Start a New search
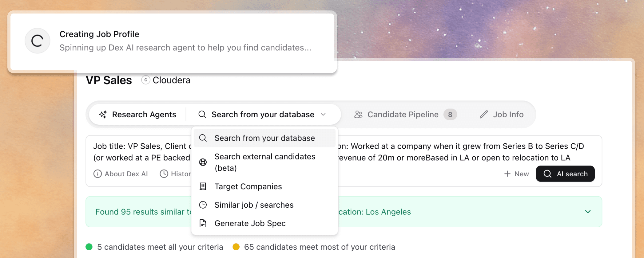 point(517,174)
